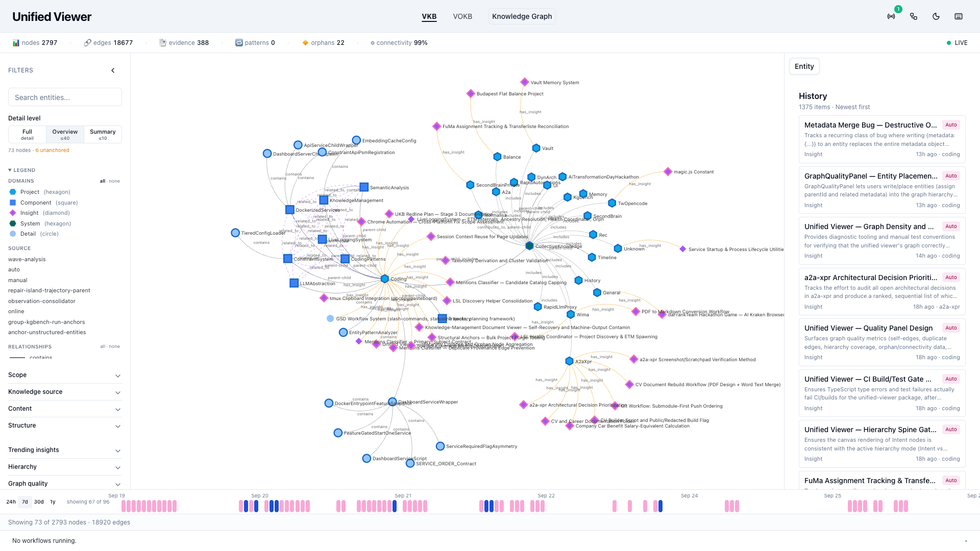The height and width of the screenshot is (551, 980).
Task: Switch to the VOKB tab
Action: point(462,16)
